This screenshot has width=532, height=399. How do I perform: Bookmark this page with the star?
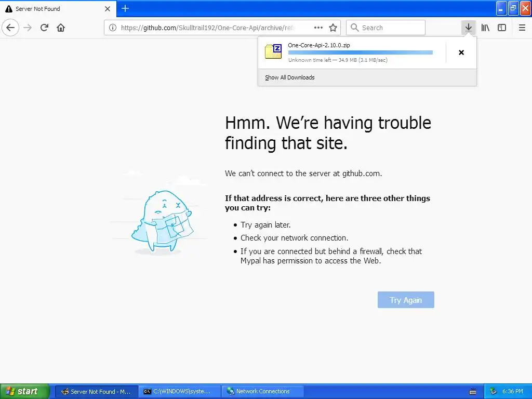point(333,28)
